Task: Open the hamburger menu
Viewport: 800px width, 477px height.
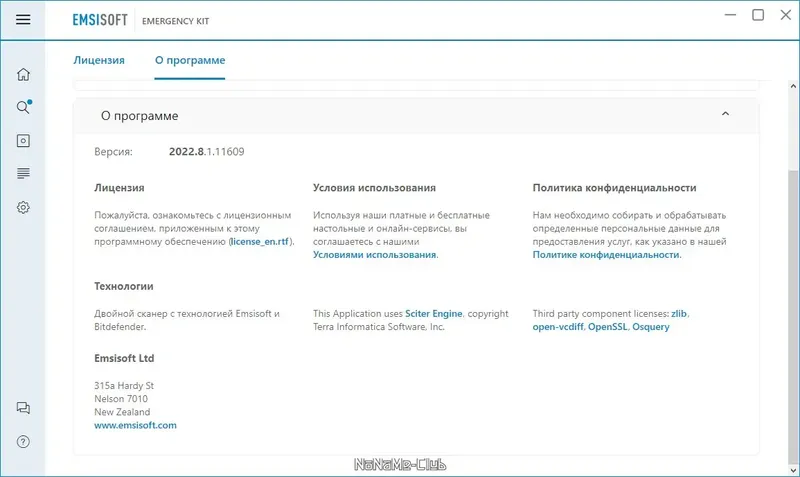Action: 23,19
